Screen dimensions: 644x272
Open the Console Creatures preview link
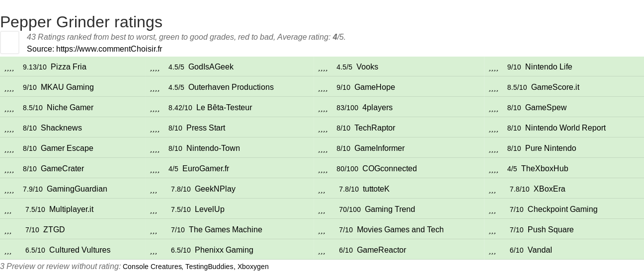152,267
